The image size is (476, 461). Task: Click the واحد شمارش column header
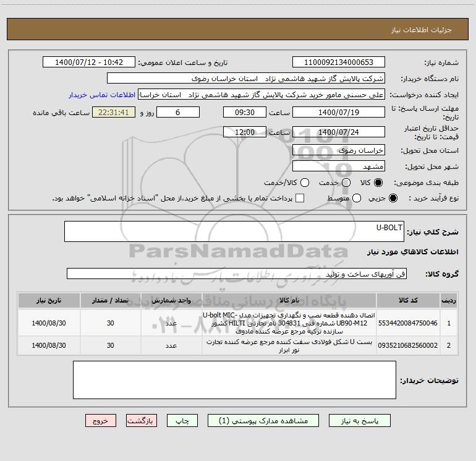[171, 300]
